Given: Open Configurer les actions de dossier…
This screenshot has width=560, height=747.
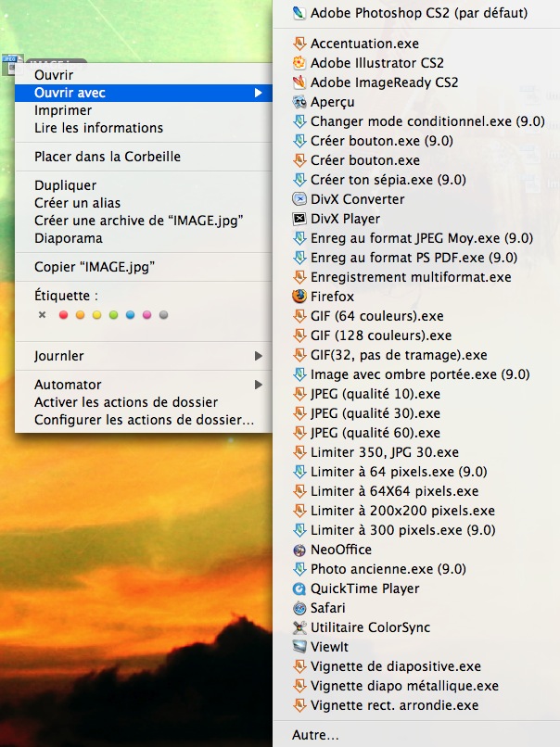Looking at the screenshot, I should pos(144,420).
